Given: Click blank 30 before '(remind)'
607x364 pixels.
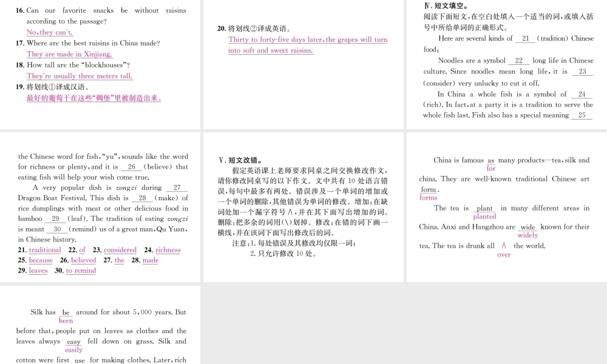Looking at the screenshot, I should click(57, 229).
